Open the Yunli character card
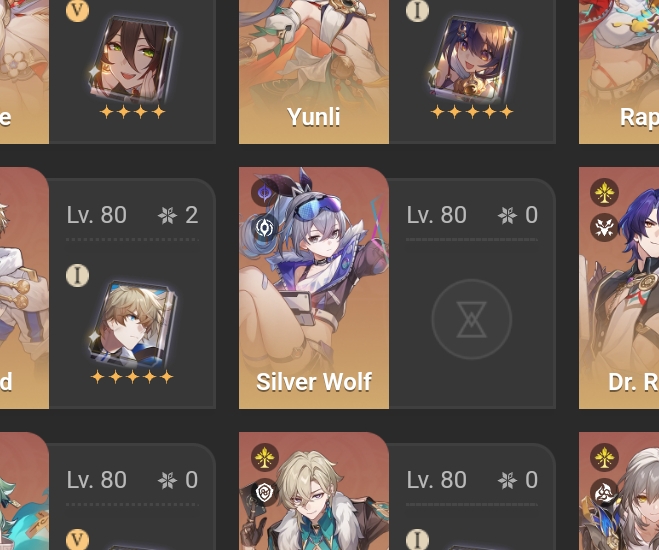Image resolution: width=659 pixels, height=550 pixels. pyautogui.click(x=314, y=71)
